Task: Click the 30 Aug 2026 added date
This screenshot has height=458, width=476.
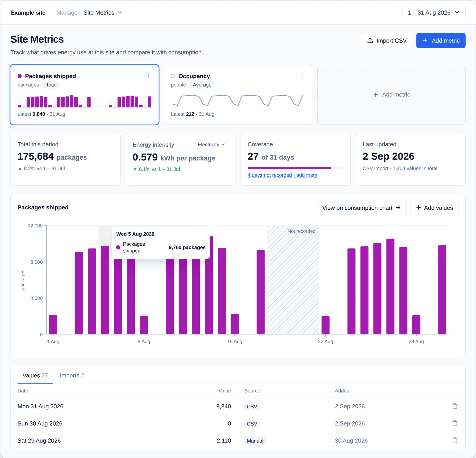Action: tap(351, 440)
